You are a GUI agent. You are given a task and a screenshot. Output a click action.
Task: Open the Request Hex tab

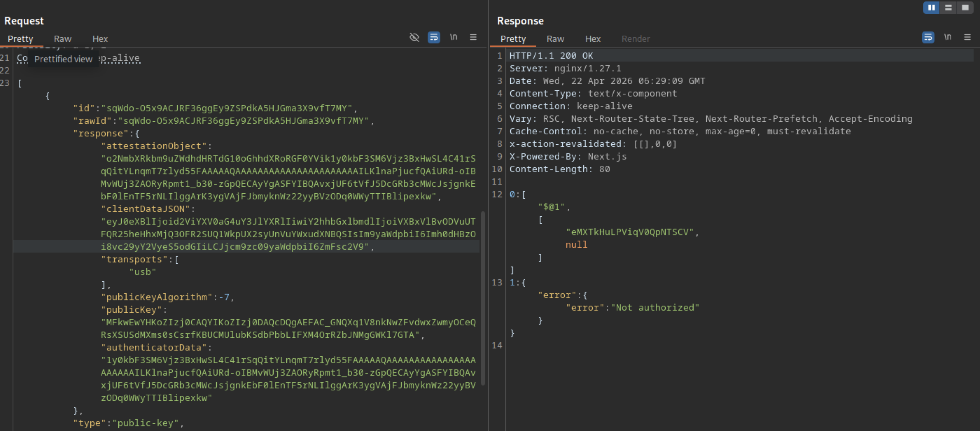pyautogui.click(x=100, y=39)
